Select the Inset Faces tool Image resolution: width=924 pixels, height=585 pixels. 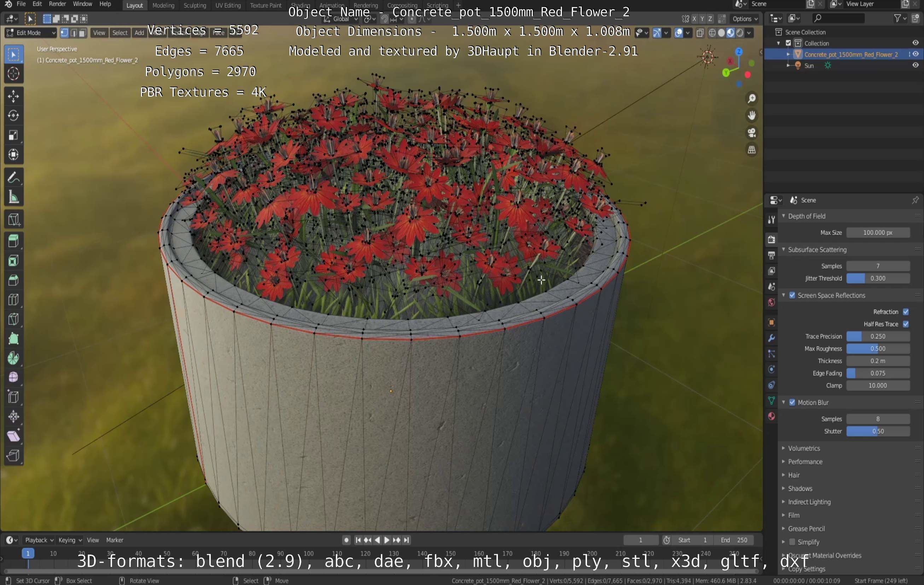[13, 261]
